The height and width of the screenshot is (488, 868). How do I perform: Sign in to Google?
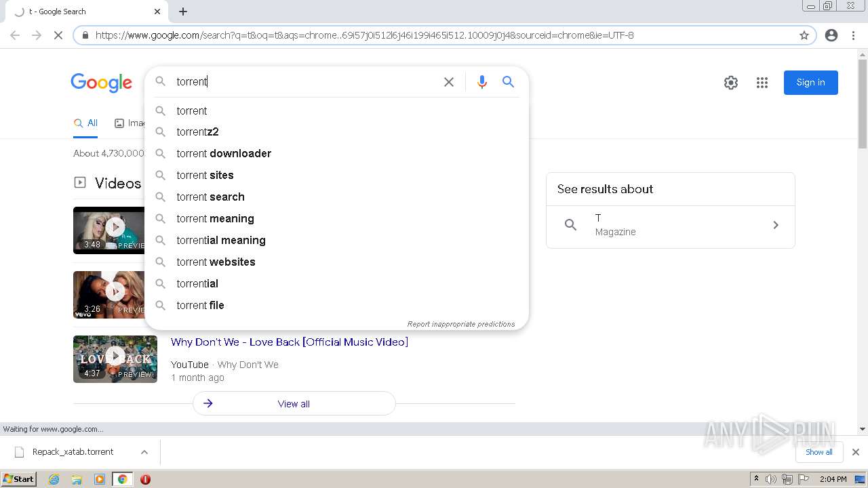click(x=810, y=83)
